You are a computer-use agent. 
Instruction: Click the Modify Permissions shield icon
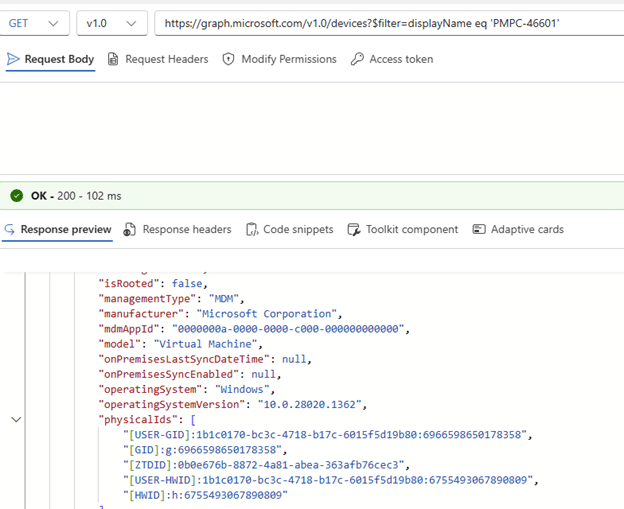[x=229, y=60]
